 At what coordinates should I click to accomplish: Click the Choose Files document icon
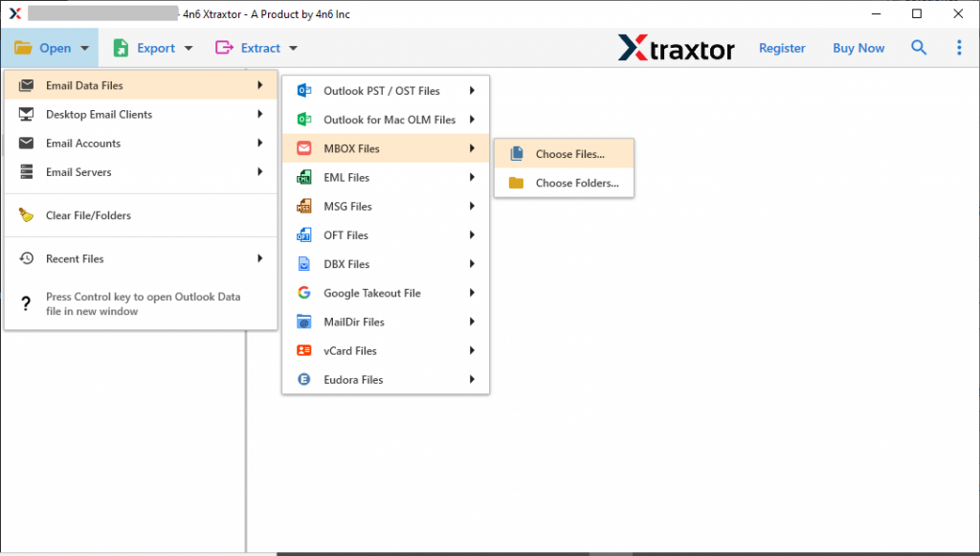pyautogui.click(x=516, y=154)
